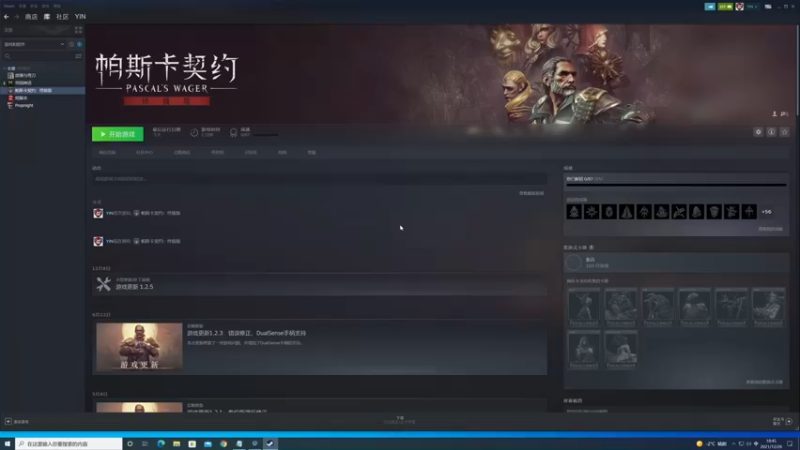Open the third game sub-tab under play button
The height and width of the screenshot is (450, 800).
click(x=182, y=153)
